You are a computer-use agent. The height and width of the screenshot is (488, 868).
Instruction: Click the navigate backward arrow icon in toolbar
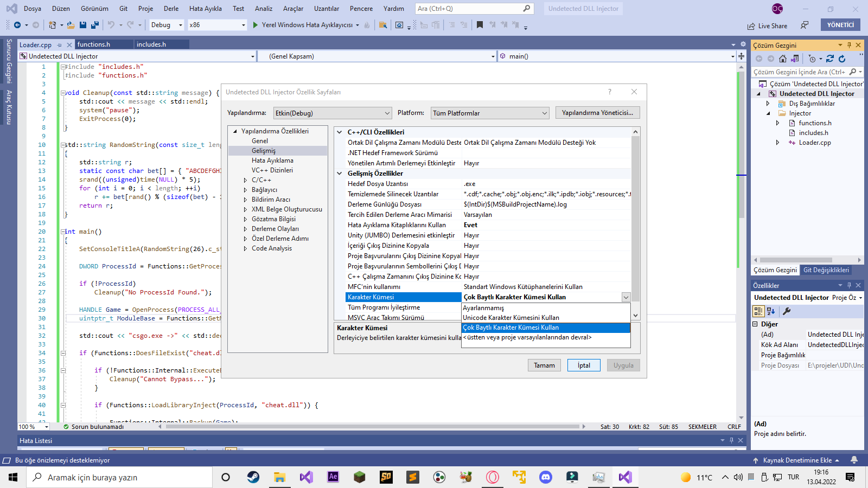[x=17, y=25]
